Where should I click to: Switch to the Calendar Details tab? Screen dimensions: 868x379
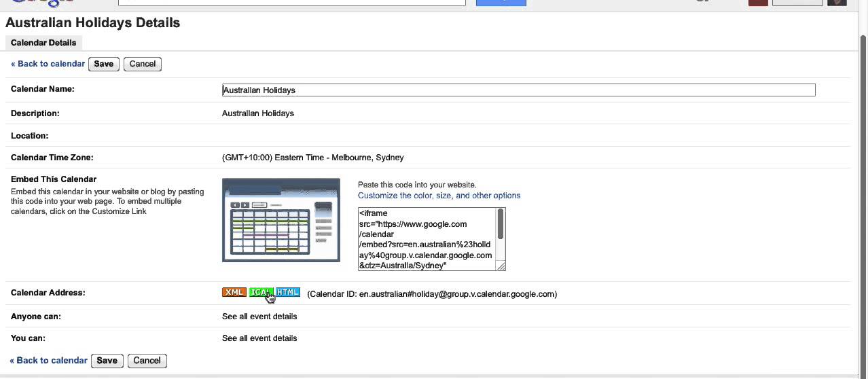click(43, 43)
